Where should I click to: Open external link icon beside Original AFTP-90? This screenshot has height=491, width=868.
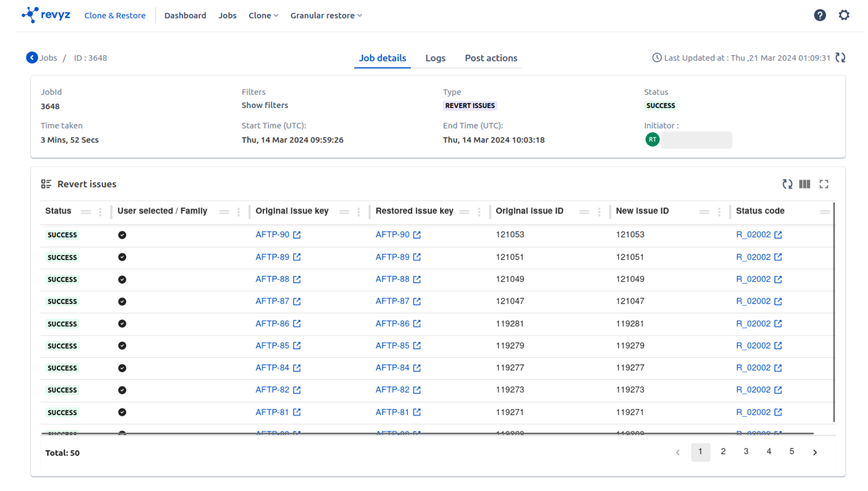297,235
